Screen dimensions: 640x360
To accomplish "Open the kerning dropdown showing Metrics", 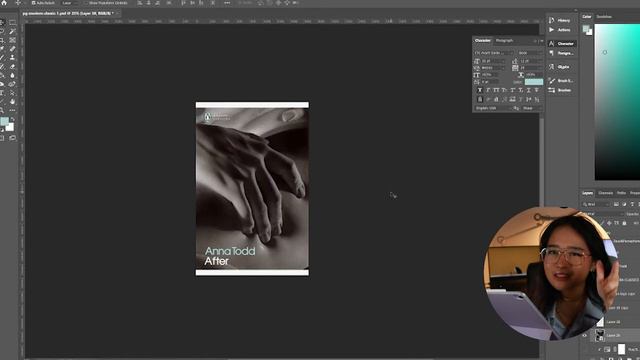I will (493, 68).
